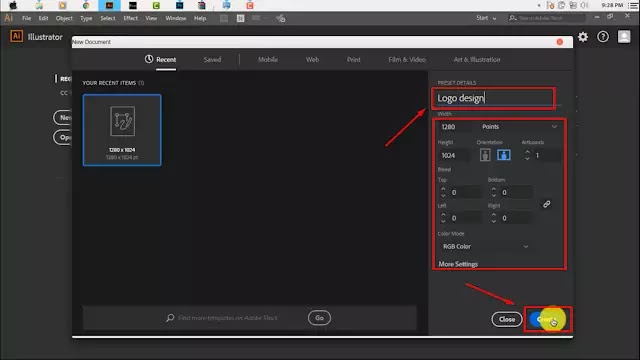Click the GPU performance rocket icon

point(280,18)
